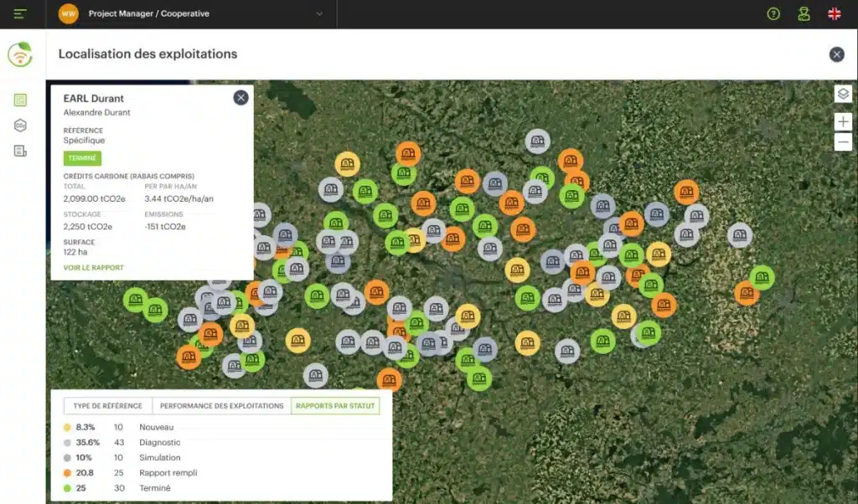Viewport: 858px width, 504px height.
Task: Change language using the UK flag icon
Action: click(x=834, y=14)
